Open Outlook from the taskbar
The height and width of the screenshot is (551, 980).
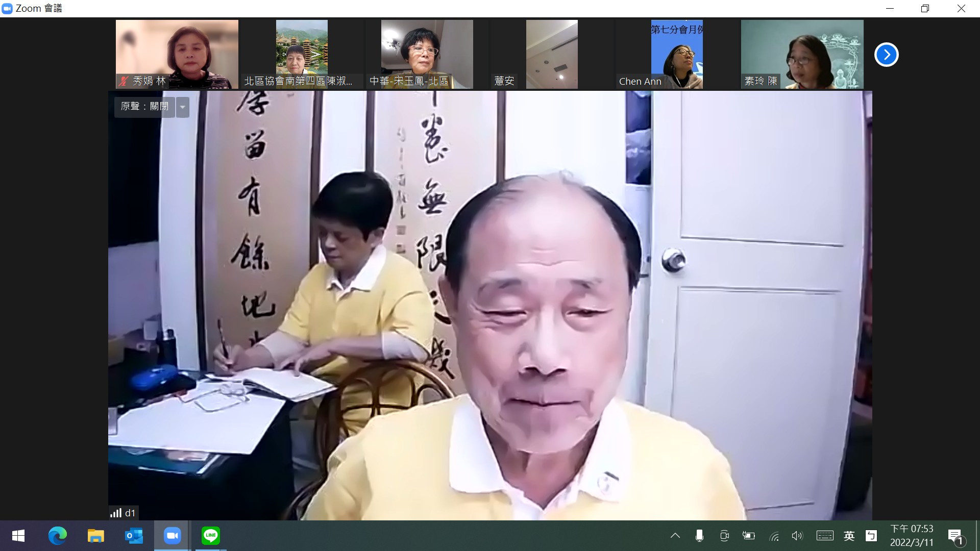click(x=134, y=536)
